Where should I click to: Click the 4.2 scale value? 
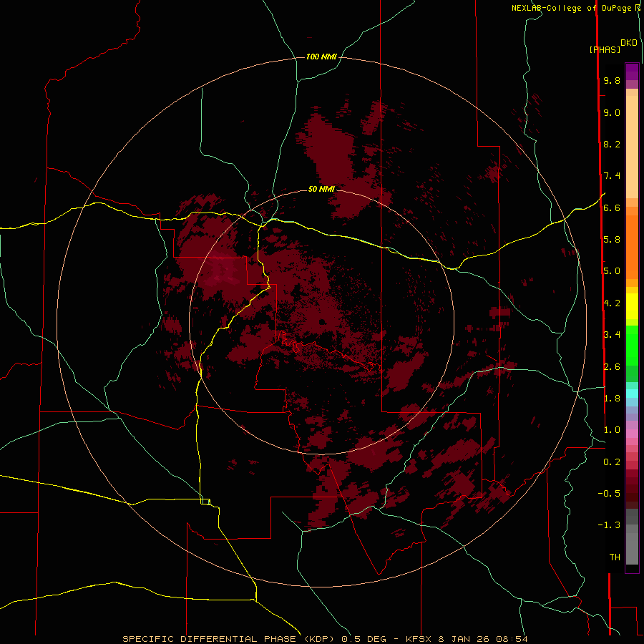[x=612, y=303]
